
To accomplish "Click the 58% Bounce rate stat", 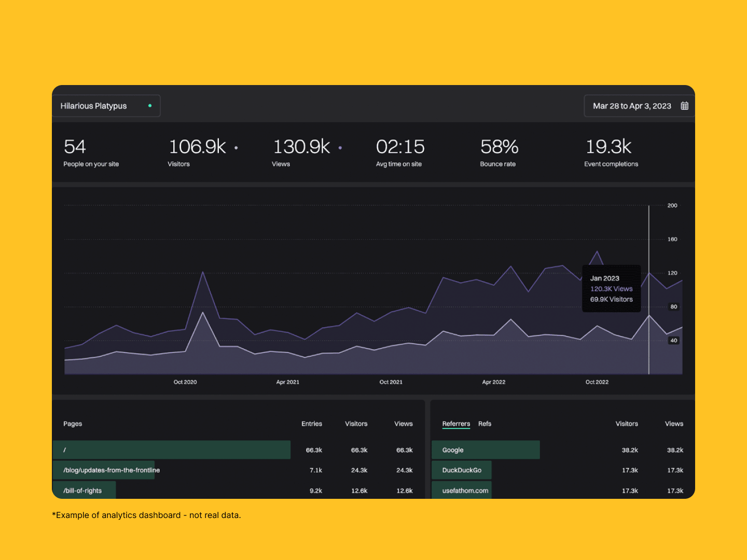I will (499, 152).
